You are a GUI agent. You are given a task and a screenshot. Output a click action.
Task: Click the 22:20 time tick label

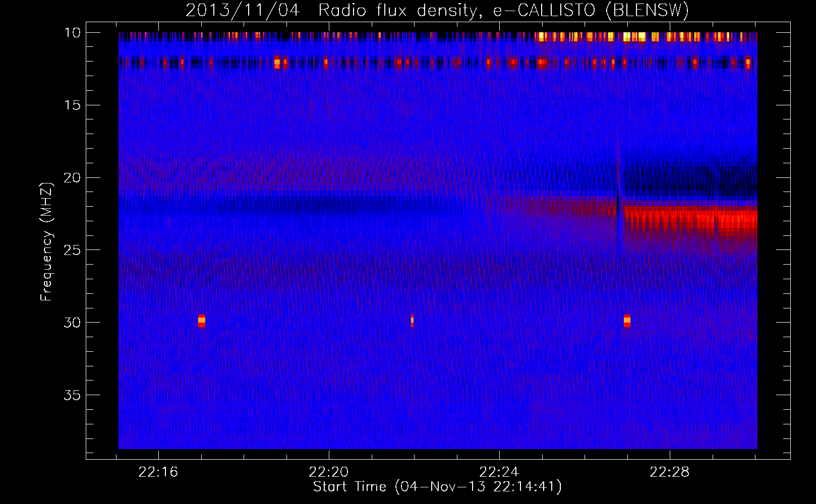tap(329, 472)
